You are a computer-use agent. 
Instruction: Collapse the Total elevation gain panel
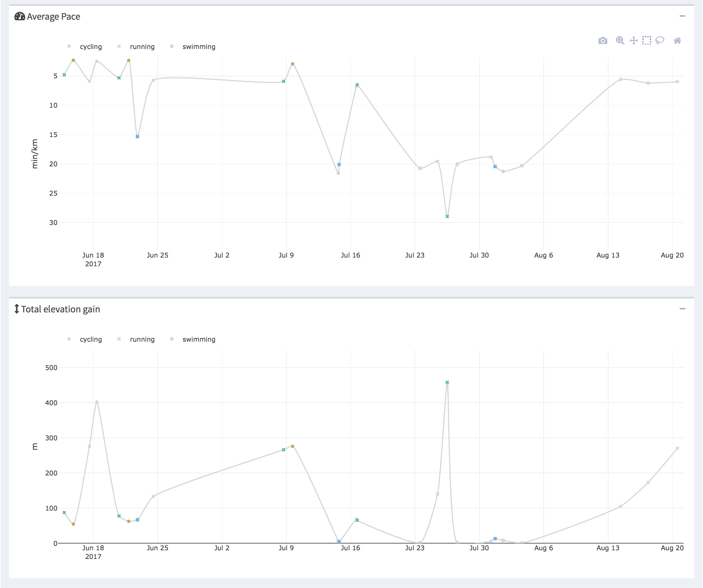click(682, 309)
